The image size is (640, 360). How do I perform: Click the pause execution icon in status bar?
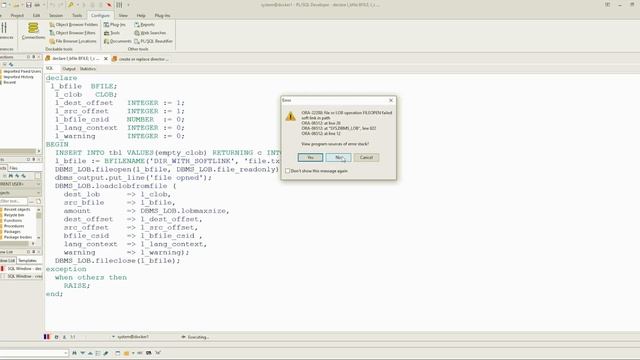coord(47,337)
